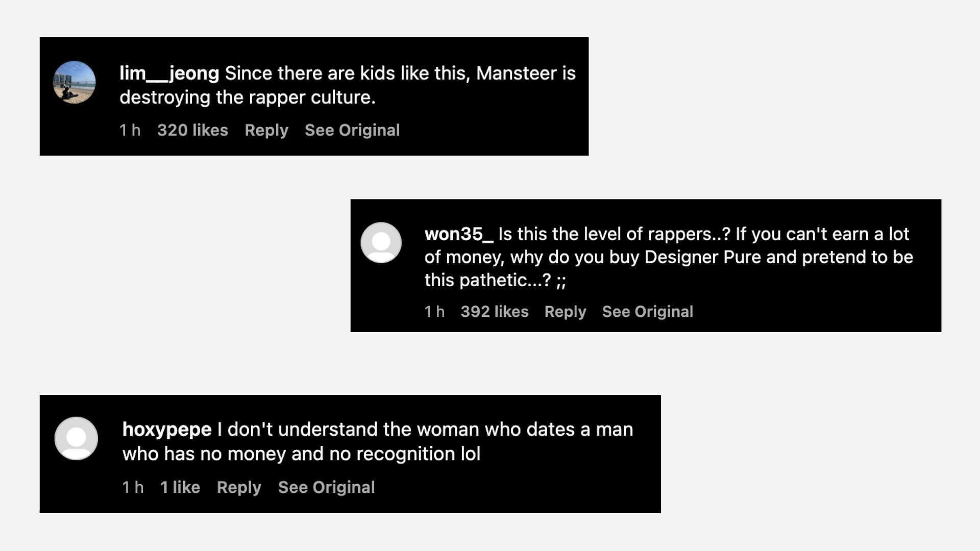Viewport: 980px width, 551px height.
Task: Open won35_'s default avatar icon
Action: click(x=381, y=243)
